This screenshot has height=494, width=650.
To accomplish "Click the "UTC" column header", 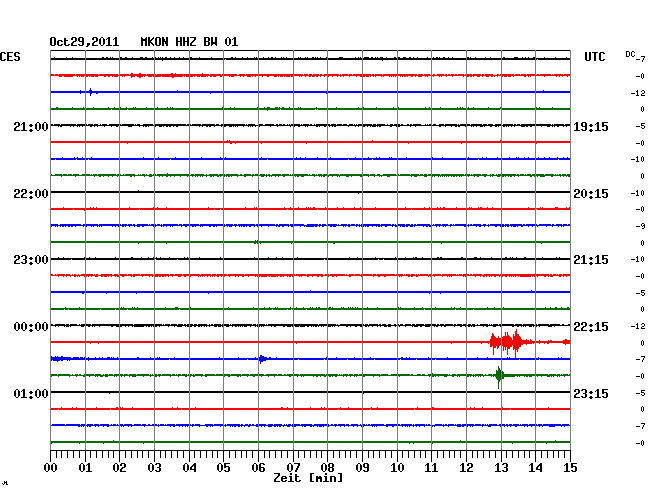I will (594, 57).
